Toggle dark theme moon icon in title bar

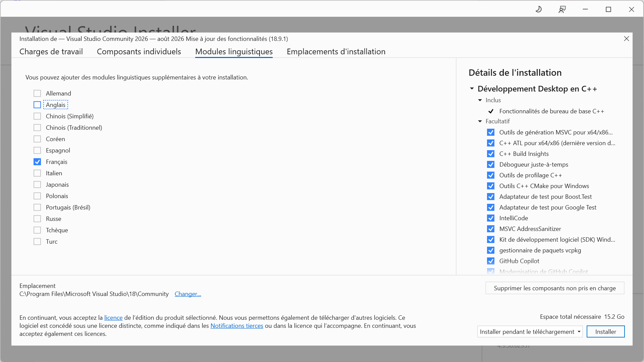coord(539,9)
